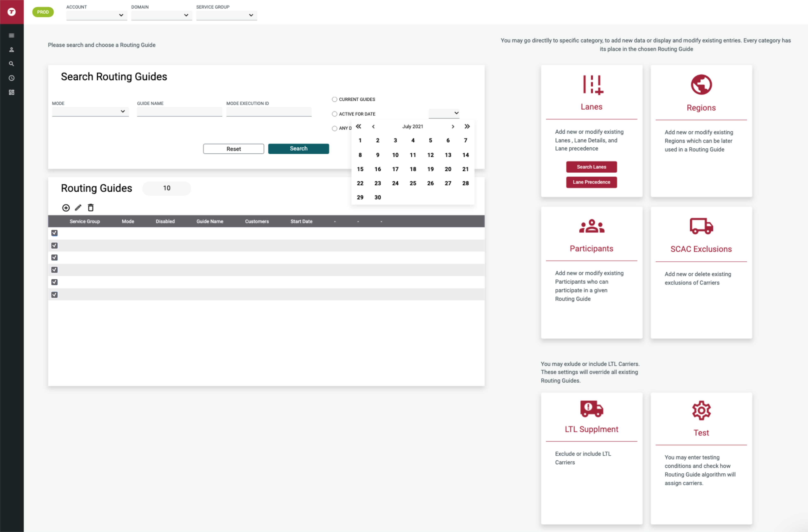This screenshot has height=532, width=808.
Task: Open the Account dropdown
Action: click(96, 15)
